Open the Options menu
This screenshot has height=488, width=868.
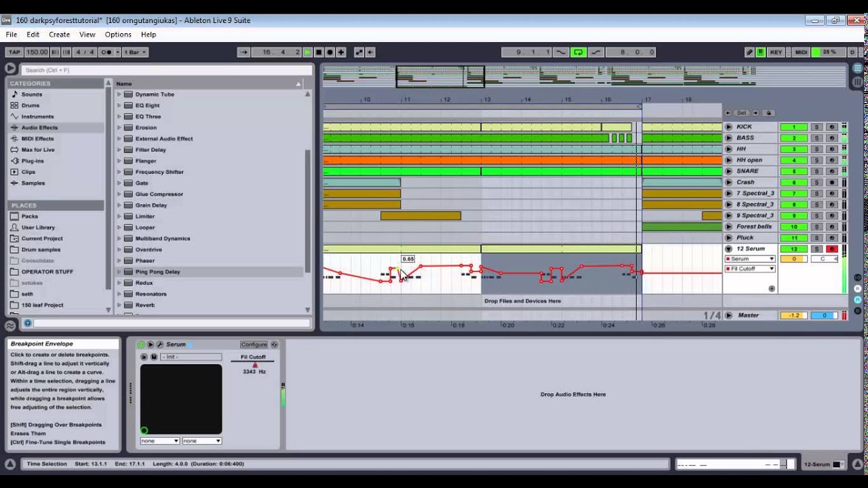pyautogui.click(x=118, y=35)
